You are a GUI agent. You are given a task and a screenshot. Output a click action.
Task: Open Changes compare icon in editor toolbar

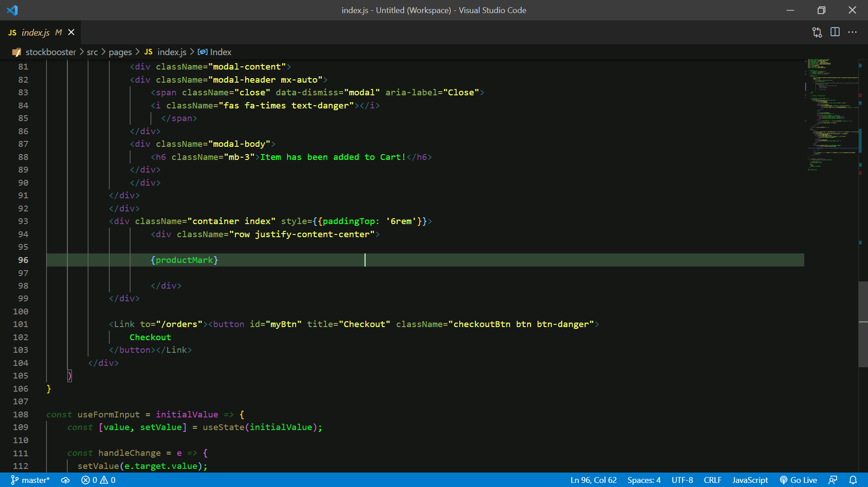(x=817, y=32)
